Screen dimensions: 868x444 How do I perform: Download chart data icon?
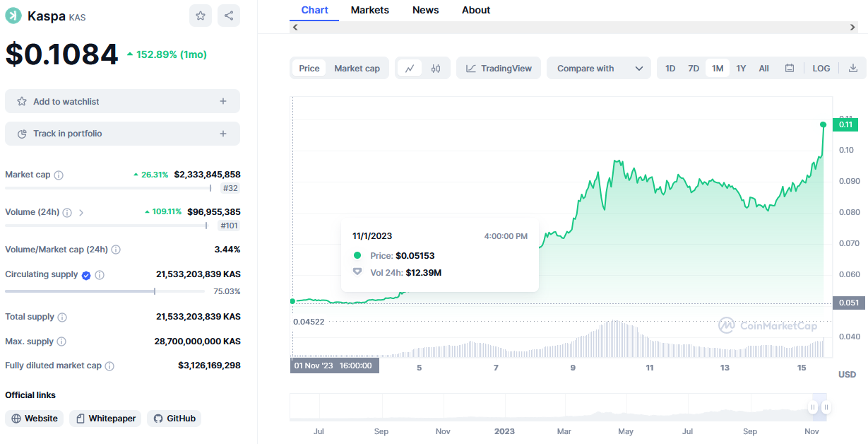click(x=853, y=69)
